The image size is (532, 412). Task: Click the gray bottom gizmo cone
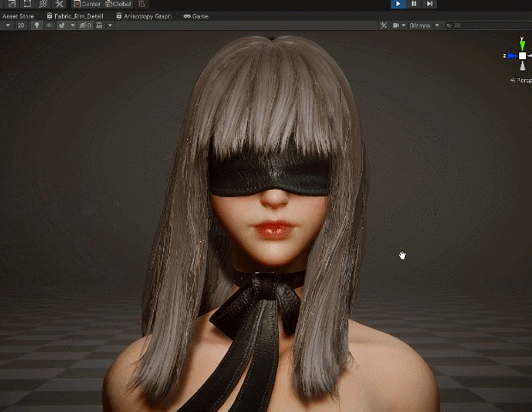(x=523, y=66)
